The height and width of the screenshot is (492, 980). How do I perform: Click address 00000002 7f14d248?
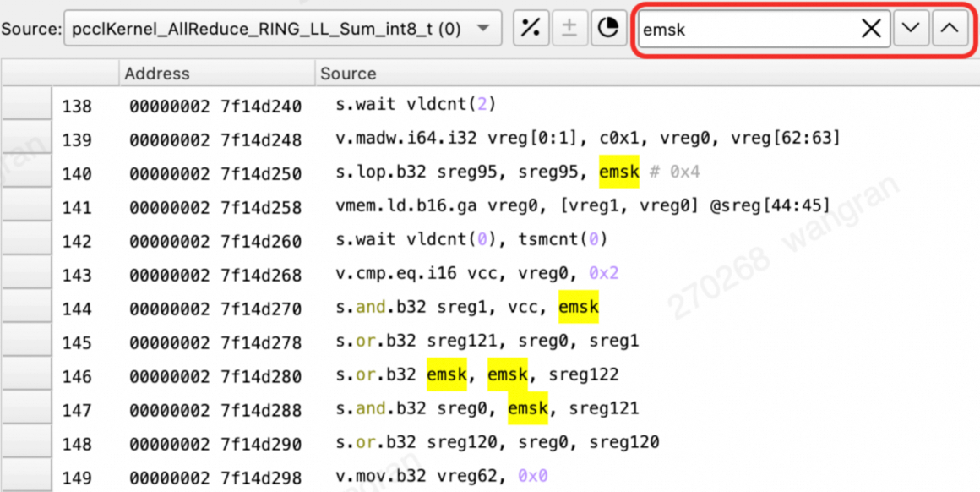pyautogui.click(x=215, y=139)
